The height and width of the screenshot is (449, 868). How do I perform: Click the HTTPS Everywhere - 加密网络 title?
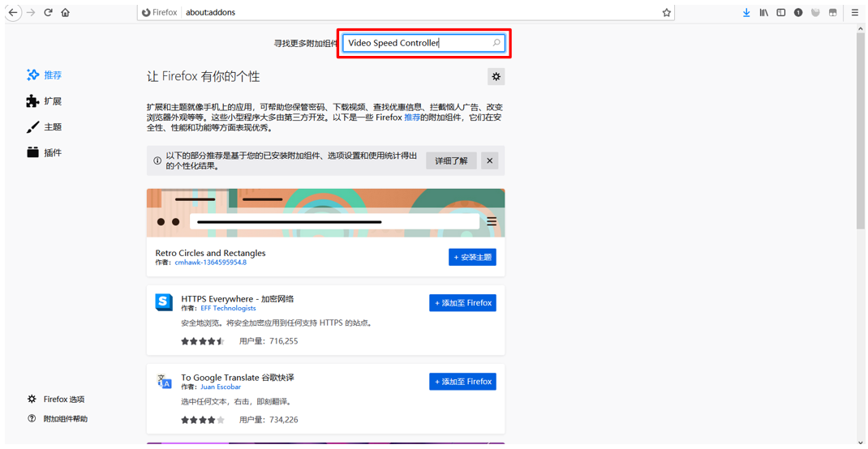click(x=237, y=299)
